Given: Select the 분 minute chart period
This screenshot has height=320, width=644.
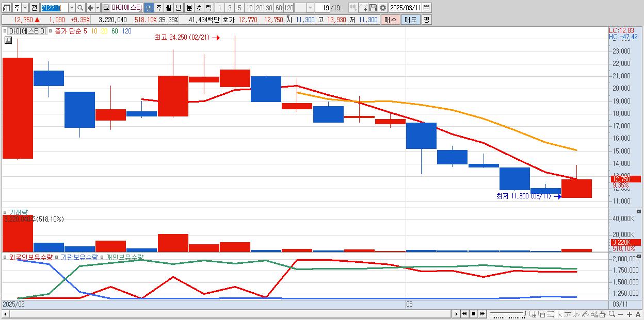Looking at the screenshot, I should click(189, 8).
